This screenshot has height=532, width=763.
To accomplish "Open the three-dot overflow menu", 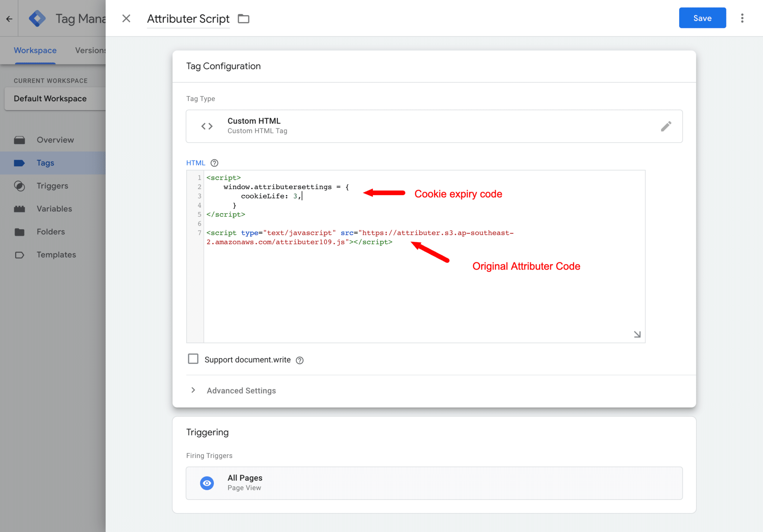I will (x=742, y=18).
